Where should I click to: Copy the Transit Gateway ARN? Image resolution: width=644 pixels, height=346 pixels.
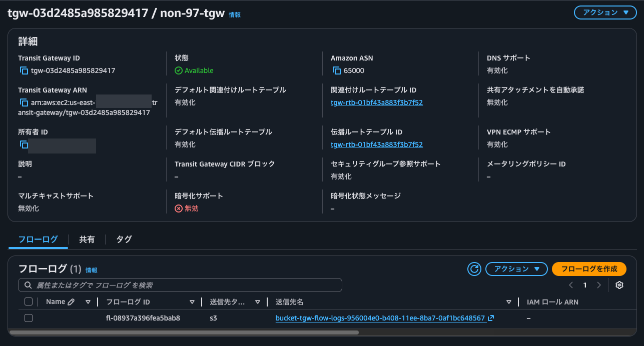click(x=24, y=102)
